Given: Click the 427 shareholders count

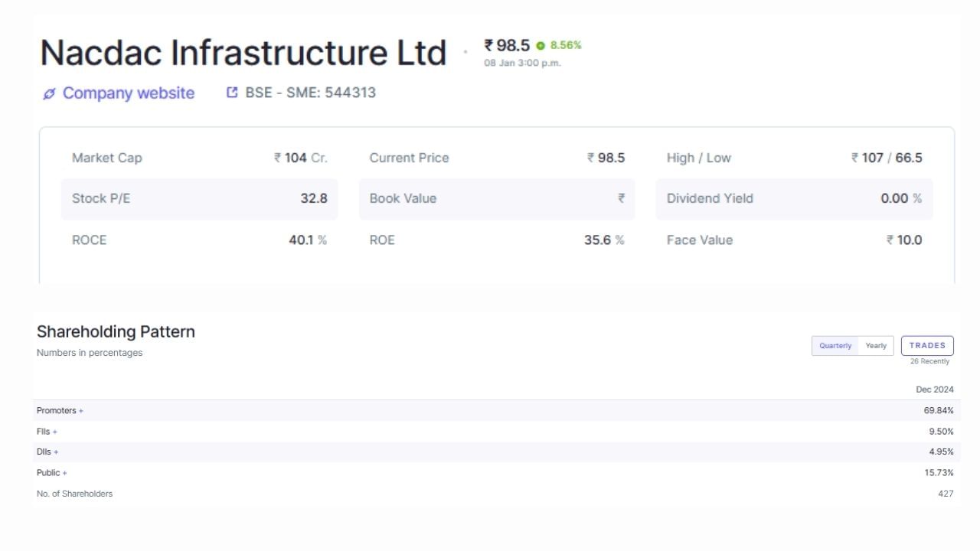Looking at the screenshot, I should 946,494.
